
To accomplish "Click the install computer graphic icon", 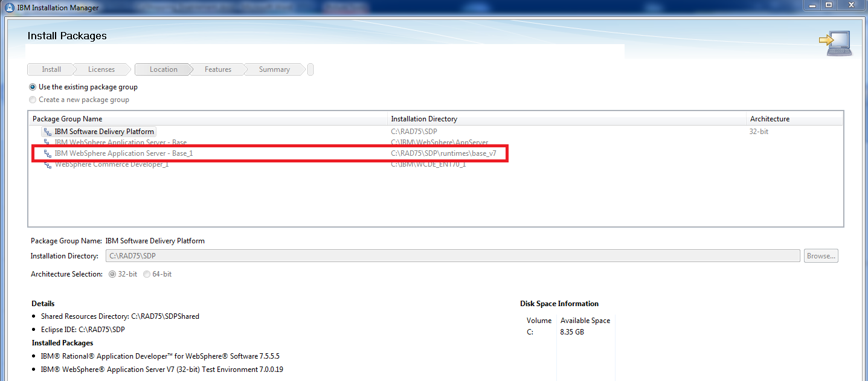I will [835, 43].
